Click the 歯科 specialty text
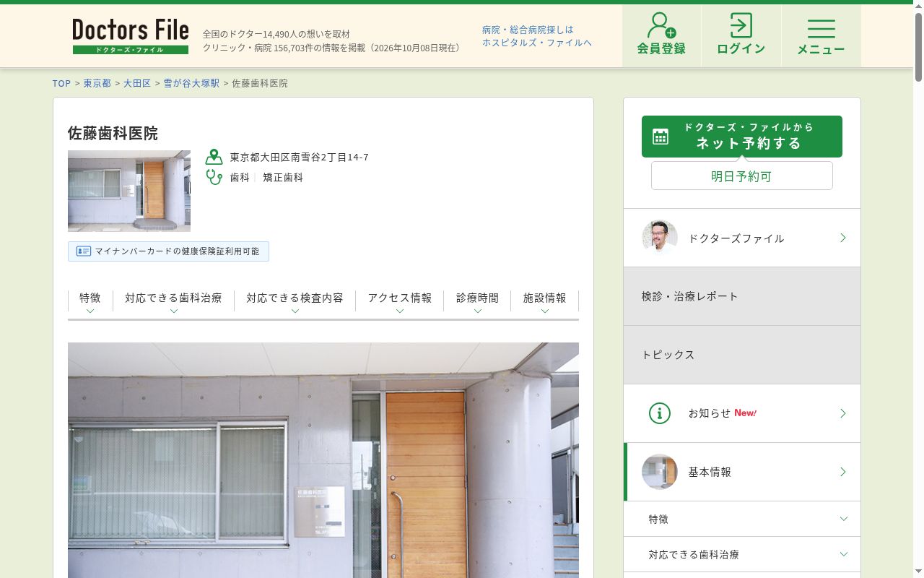 pyautogui.click(x=240, y=177)
